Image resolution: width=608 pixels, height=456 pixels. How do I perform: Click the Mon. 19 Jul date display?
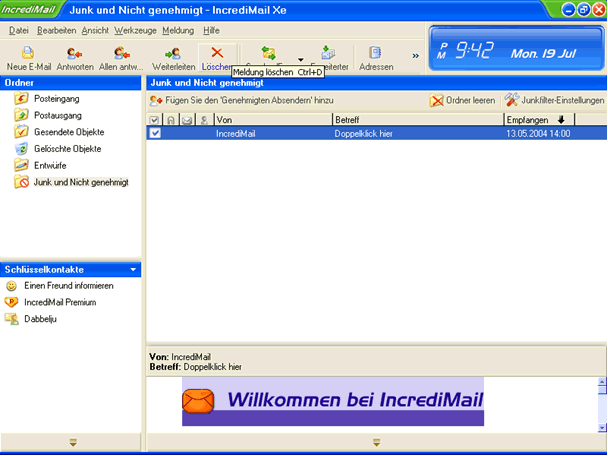coord(543,54)
